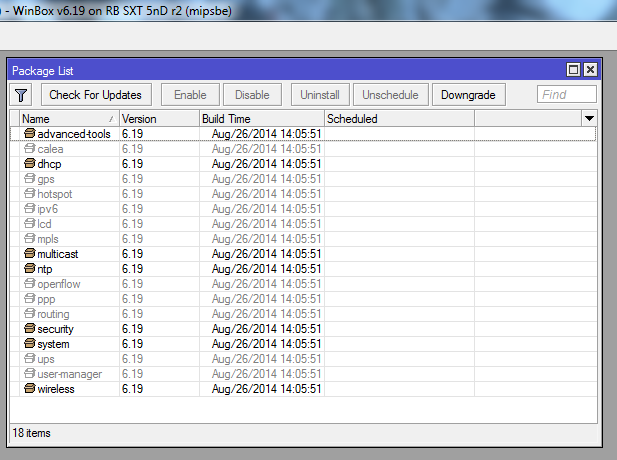
Task: Click the user-manager package icon
Action: (x=30, y=373)
